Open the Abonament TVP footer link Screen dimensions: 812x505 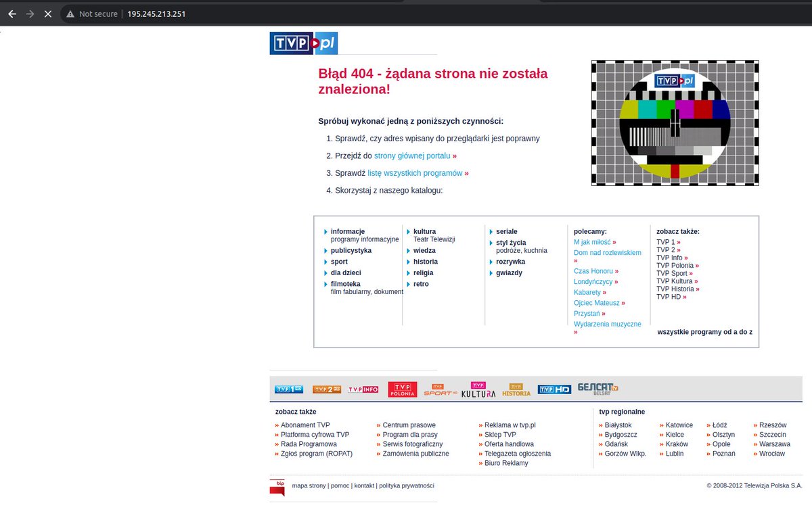tap(305, 425)
